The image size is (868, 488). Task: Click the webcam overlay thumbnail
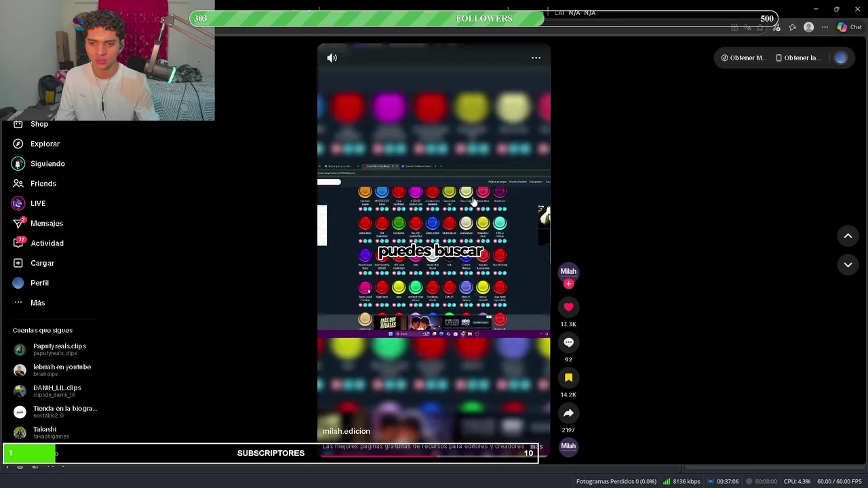[x=107, y=60]
